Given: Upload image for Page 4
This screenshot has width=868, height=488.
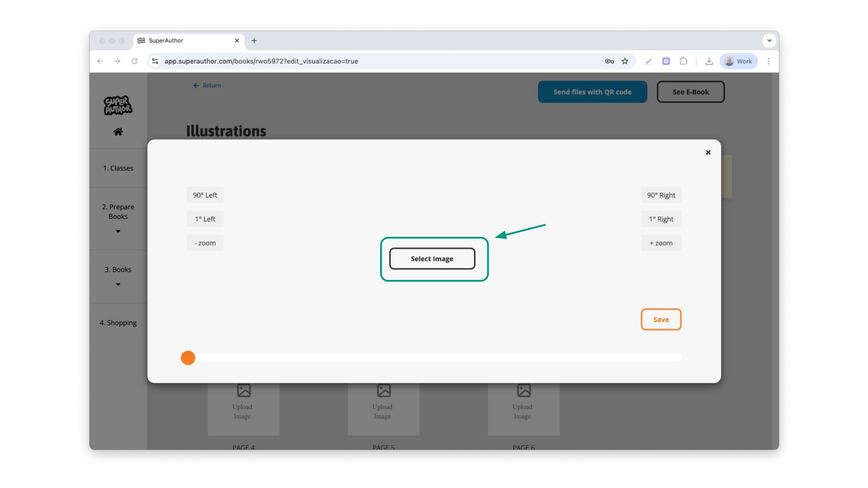Looking at the screenshot, I should [x=243, y=409].
